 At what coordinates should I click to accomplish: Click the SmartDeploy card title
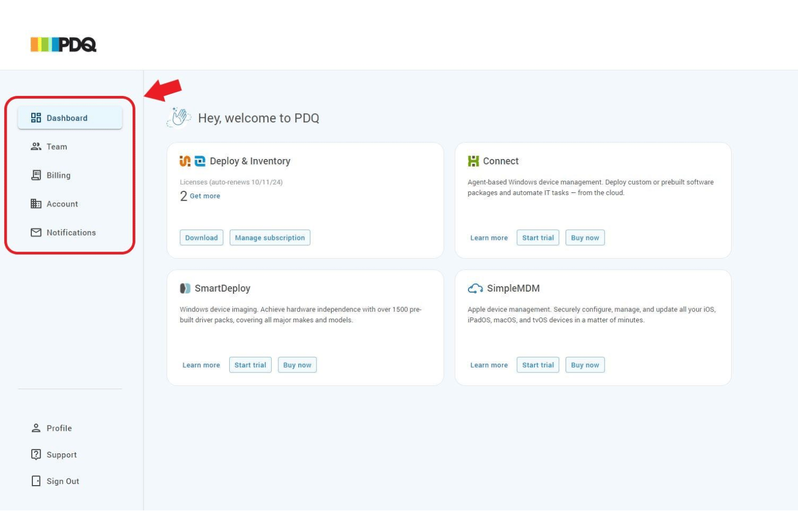click(x=223, y=288)
